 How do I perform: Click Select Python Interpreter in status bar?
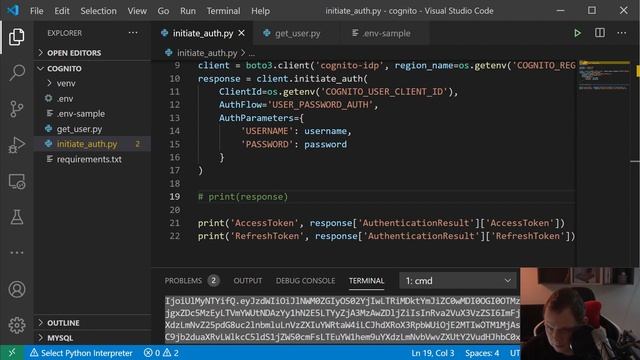81,353
